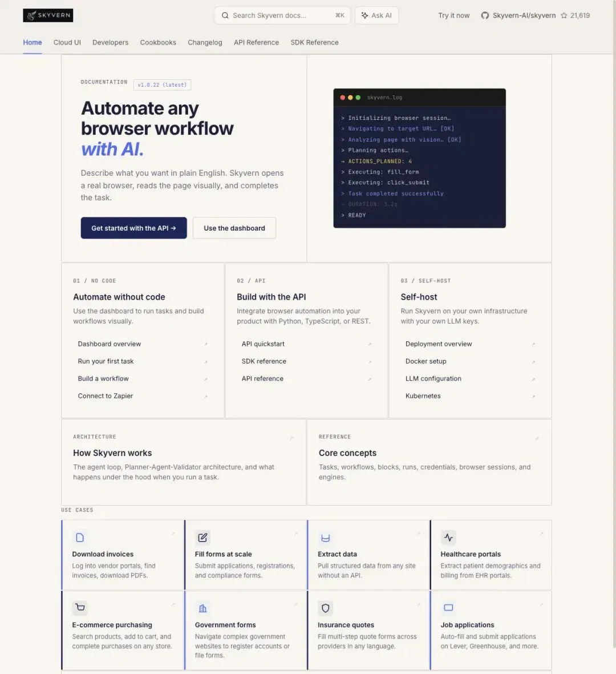Open the SDK Reference tab
This screenshot has height=674, width=616.
(x=314, y=43)
